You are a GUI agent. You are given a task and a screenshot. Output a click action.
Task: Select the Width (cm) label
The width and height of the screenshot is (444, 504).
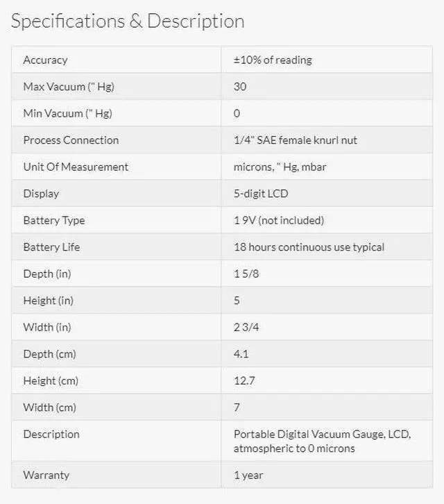[x=50, y=408]
